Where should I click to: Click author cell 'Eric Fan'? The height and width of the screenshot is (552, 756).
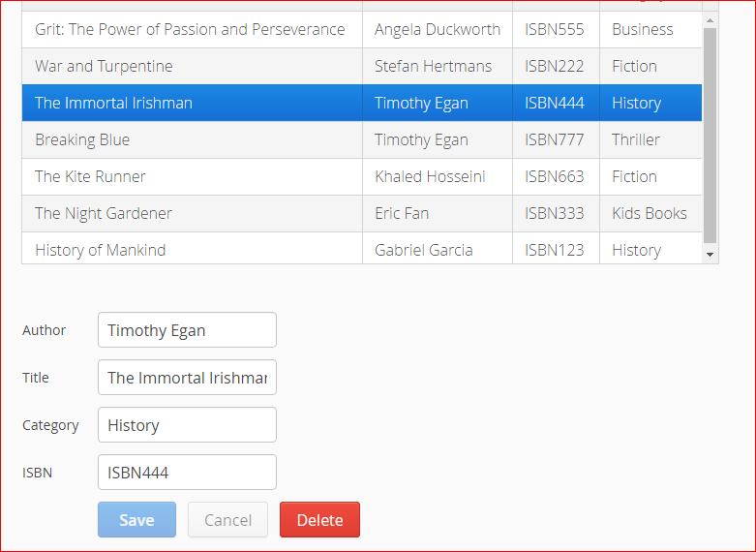438,213
